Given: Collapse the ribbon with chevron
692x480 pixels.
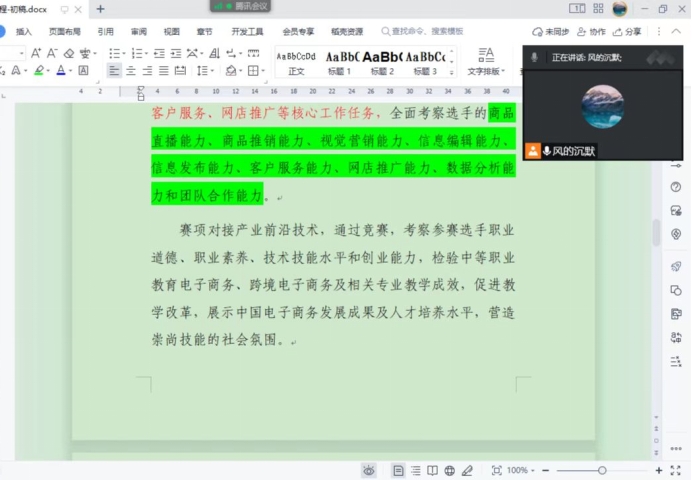Looking at the screenshot, I should pos(676,31).
